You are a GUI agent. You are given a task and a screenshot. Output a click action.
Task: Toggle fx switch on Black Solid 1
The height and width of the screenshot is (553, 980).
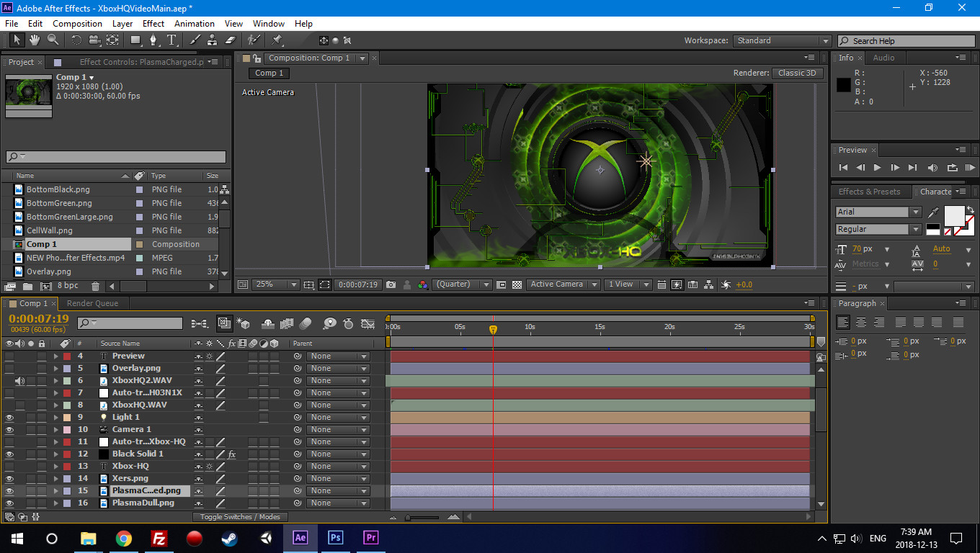coord(232,454)
